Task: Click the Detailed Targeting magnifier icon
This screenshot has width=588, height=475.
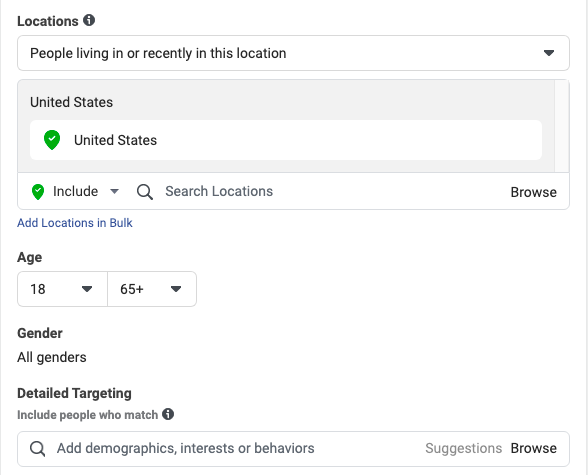Action: pos(38,448)
